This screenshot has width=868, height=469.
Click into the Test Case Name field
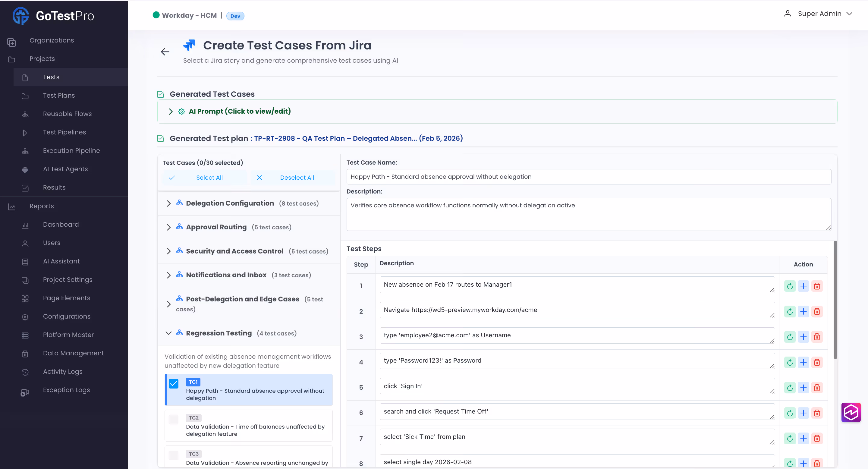point(588,177)
